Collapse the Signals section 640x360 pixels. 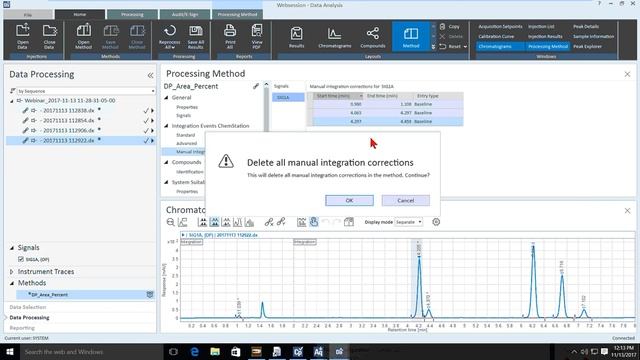point(12,248)
